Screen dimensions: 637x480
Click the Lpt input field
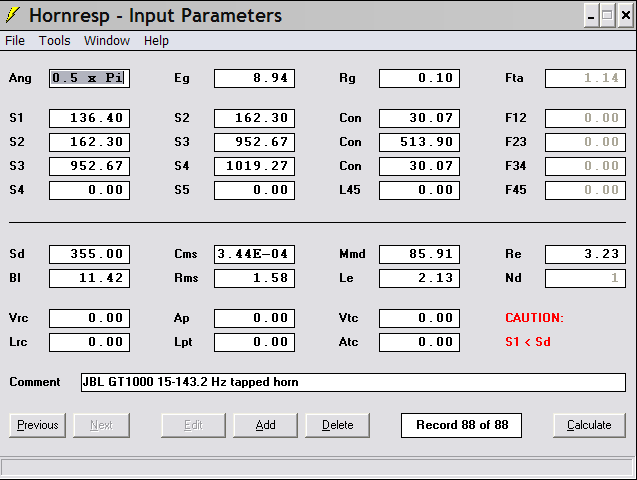[254, 342]
